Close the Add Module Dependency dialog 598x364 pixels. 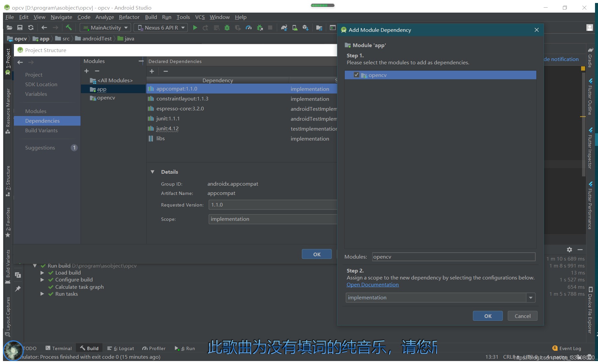tap(537, 30)
